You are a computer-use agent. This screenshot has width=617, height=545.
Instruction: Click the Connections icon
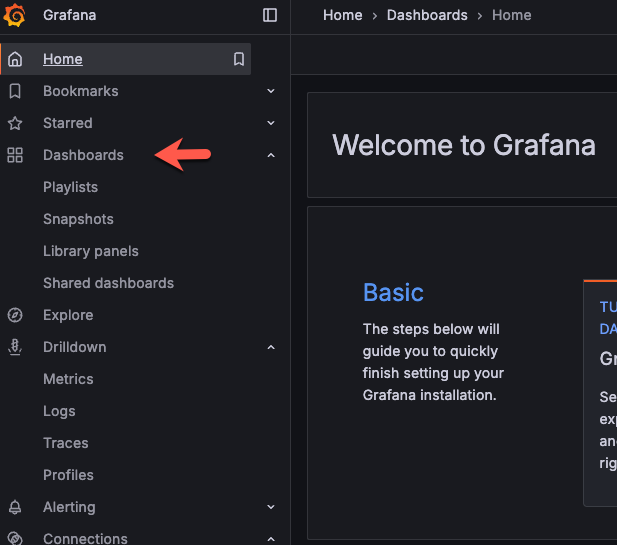(15, 538)
